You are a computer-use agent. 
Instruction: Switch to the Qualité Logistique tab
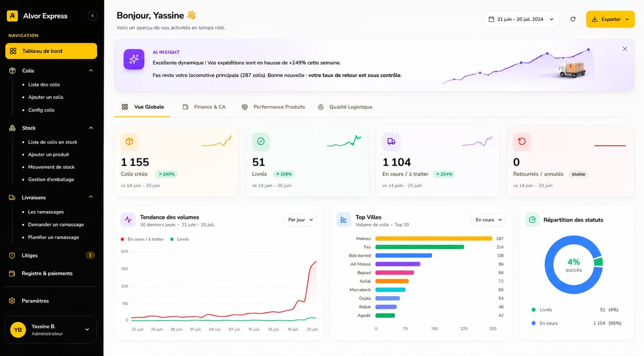(x=345, y=107)
